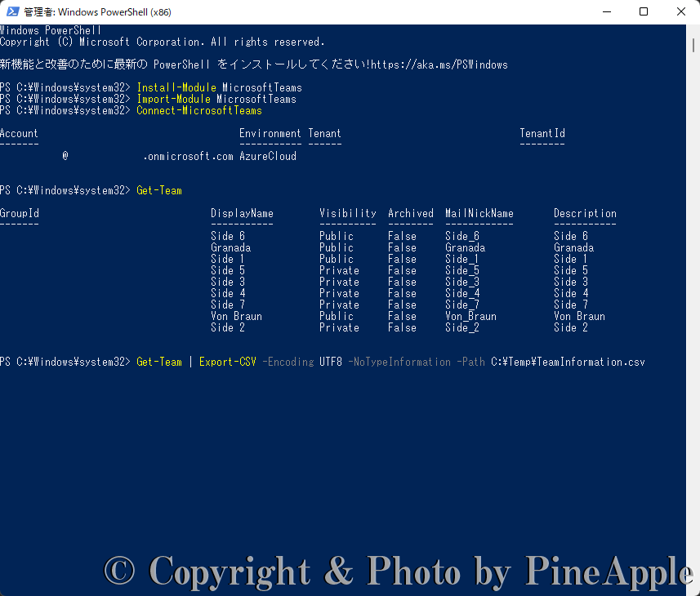Click the vertical scrollbar's up arrow
This screenshot has height=596, width=700.
(x=693, y=31)
